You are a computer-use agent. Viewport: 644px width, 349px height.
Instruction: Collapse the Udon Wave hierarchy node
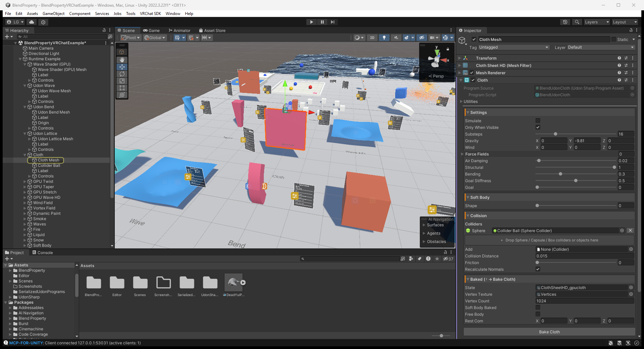point(25,86)
